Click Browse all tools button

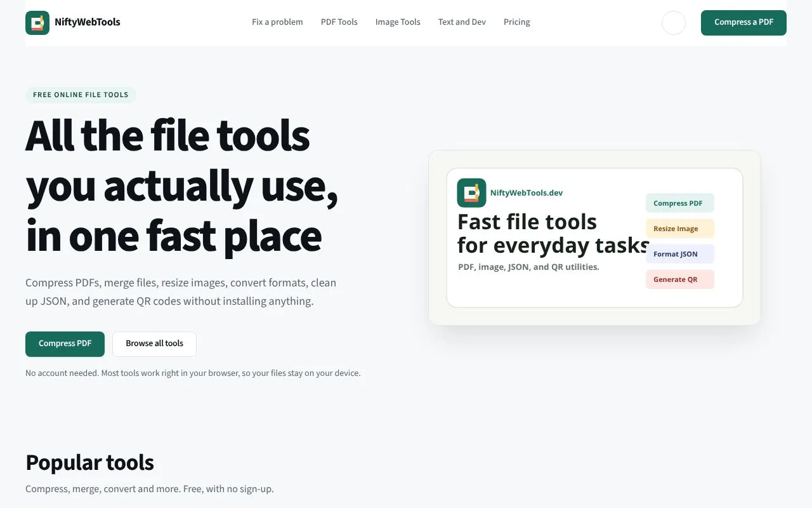[x=154, y=344]
